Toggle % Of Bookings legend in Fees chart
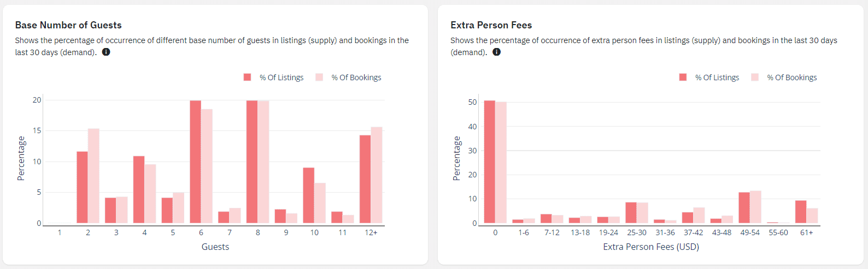 click(784, 77)
